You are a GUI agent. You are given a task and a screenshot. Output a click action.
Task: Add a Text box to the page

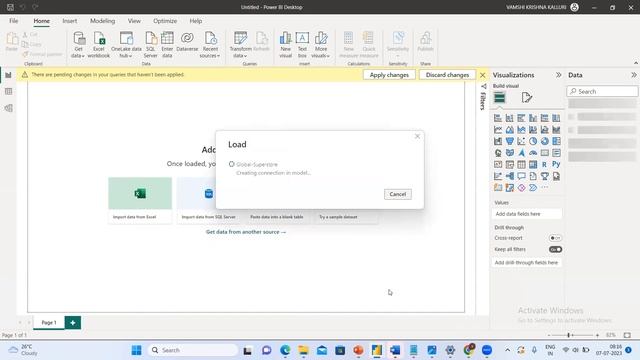(x=302, y=45)
